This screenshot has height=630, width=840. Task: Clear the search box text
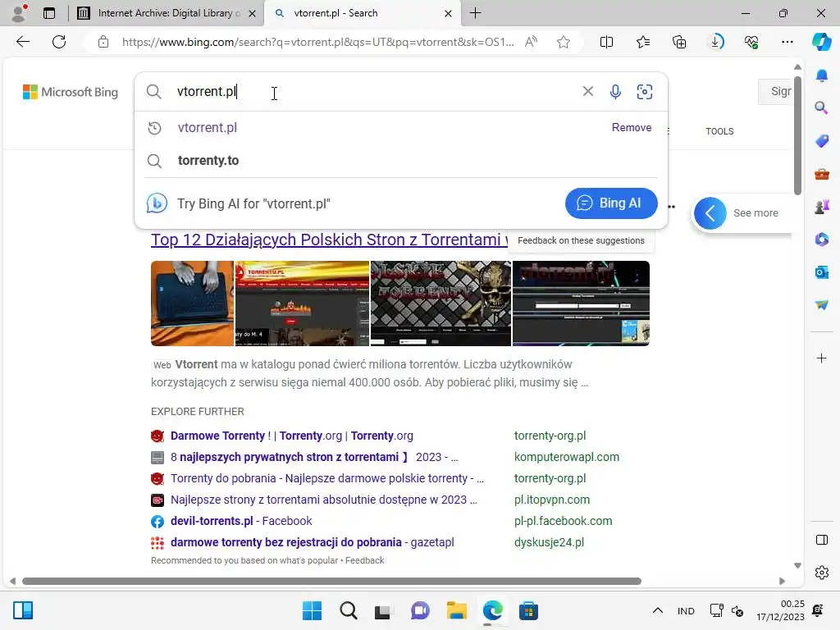(x=587, y=91)
